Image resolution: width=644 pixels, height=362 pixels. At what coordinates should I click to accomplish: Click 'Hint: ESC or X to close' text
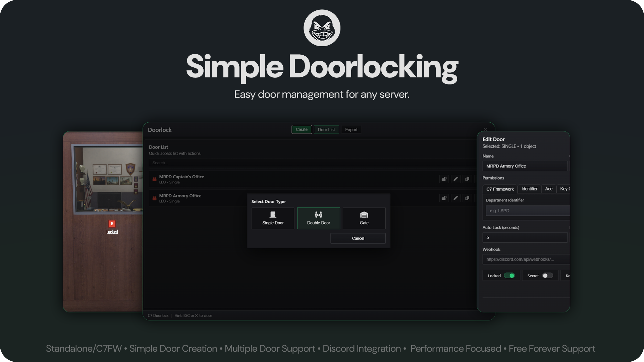(x=193, y=316)
